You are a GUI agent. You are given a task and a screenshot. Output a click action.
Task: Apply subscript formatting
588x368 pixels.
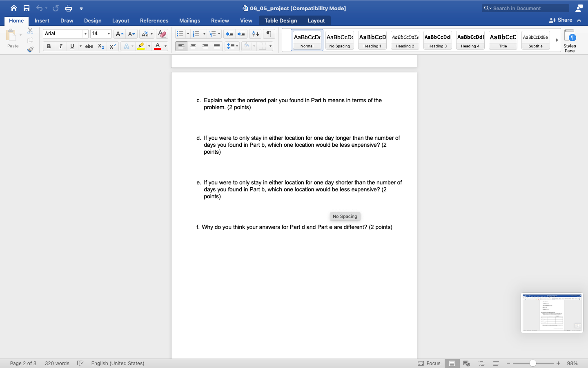pyautogui.click(x=101, y=46)
